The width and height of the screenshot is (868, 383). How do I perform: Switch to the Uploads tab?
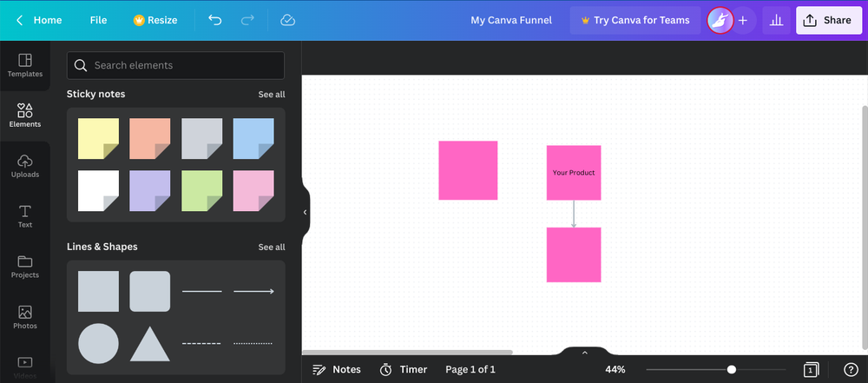click(x=24, y=166)
